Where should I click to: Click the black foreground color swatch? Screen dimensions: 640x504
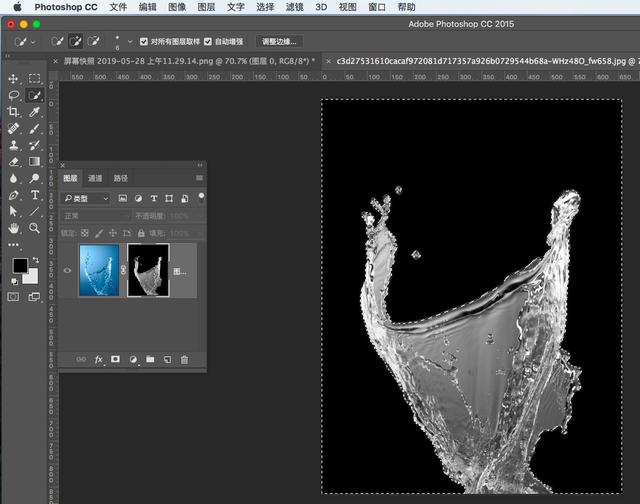[20, 266]
